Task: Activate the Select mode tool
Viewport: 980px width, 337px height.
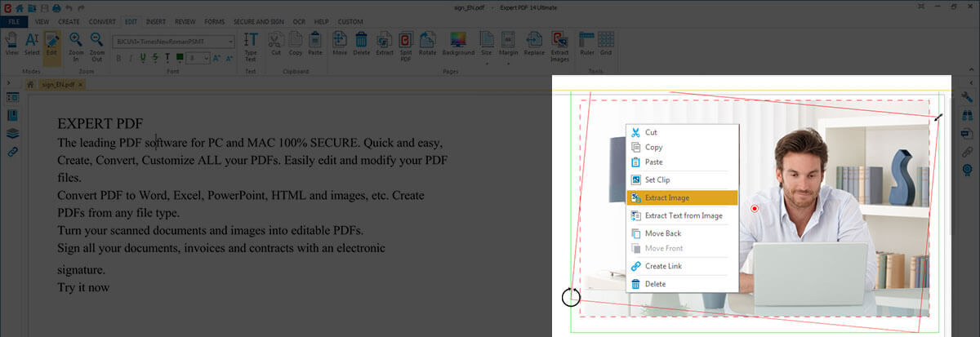Action: tap(32, 44)
